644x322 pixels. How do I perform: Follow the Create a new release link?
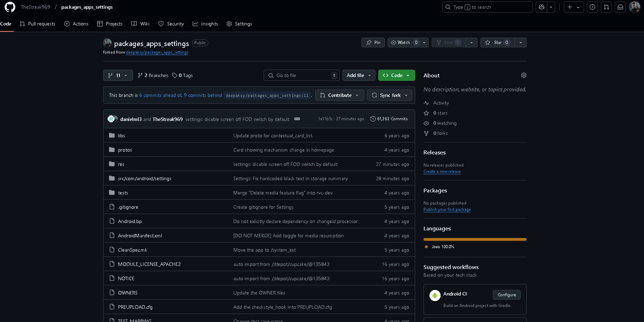tap(442, 171)
